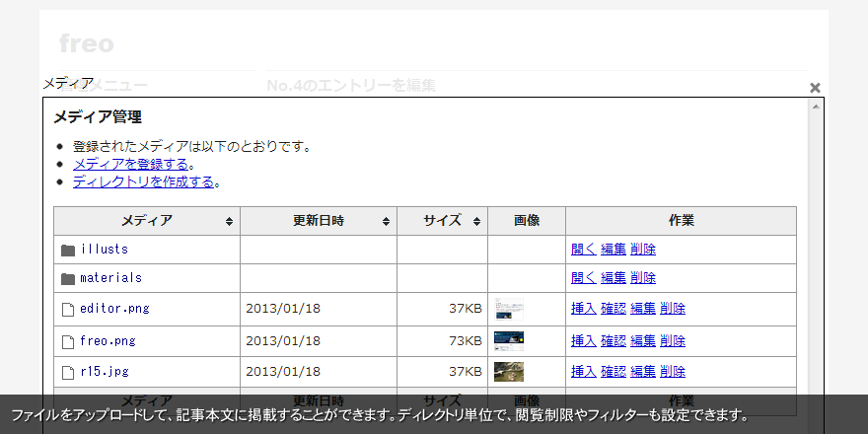Image resolution: width=868 pixels, height=434 pixels.
Task: Click the r15.jpg file icon
Action: 68,372
